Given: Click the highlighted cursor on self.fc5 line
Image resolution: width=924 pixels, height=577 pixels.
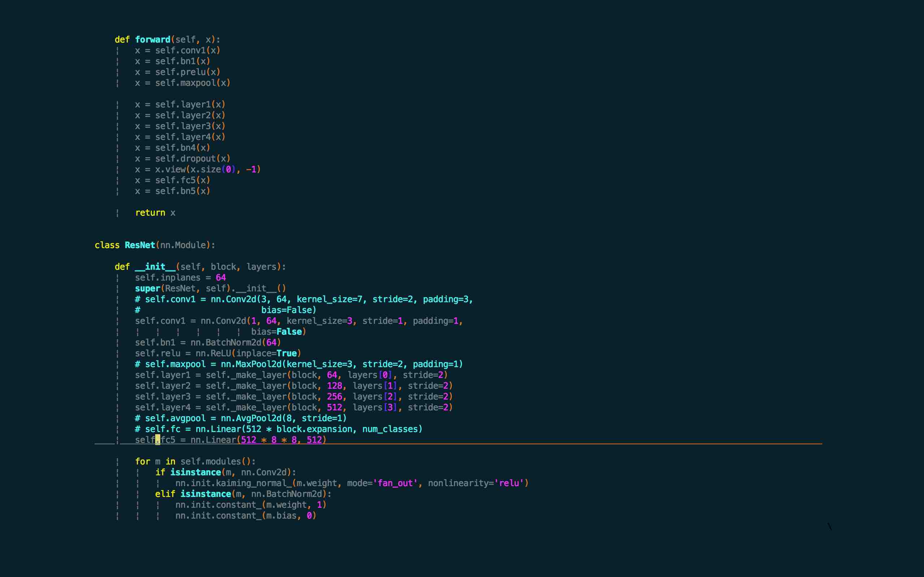Looking at the screenshot, I should click(158, 440).
